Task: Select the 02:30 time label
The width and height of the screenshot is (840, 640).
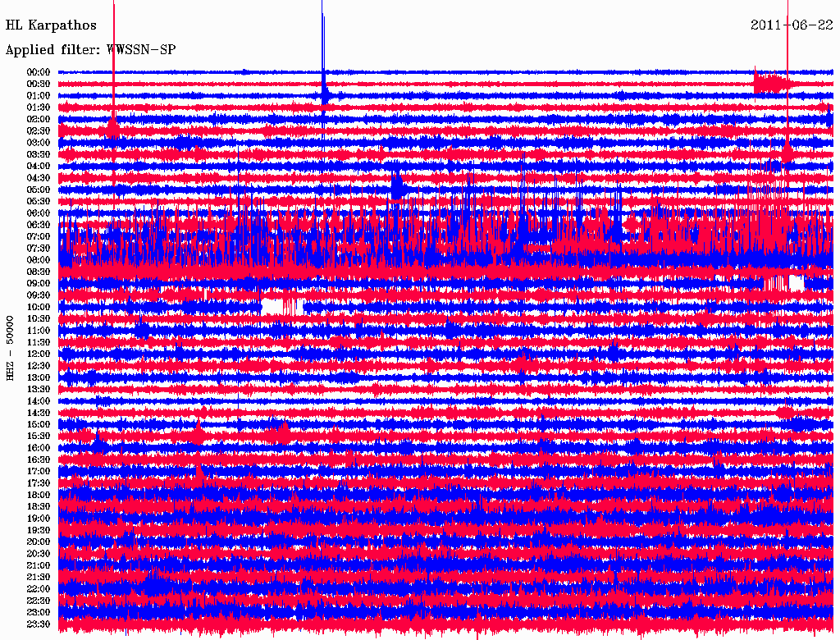Action: pos(39,130)
